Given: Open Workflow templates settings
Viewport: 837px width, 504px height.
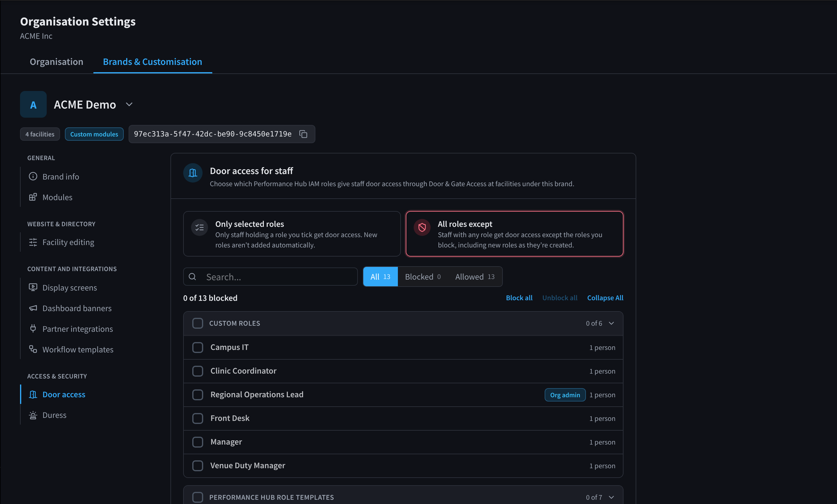Looking at the screenshot, I should point(78,349).
